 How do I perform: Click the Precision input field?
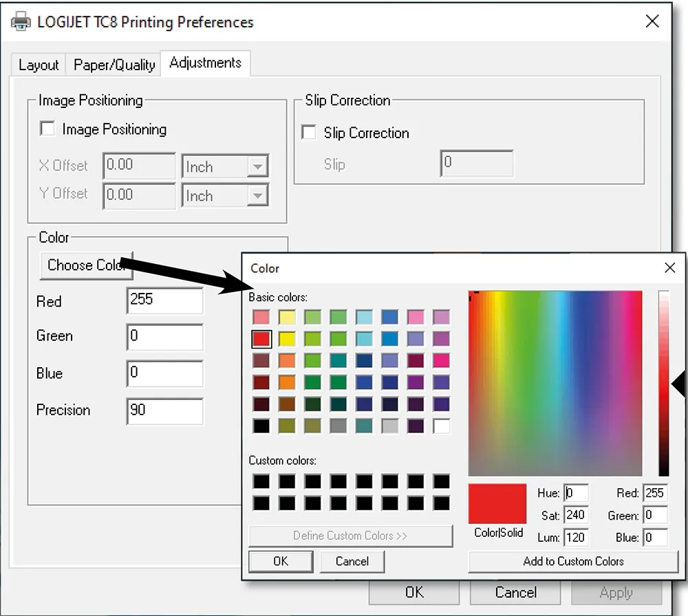pyautogui.click(x=165, y=411)
